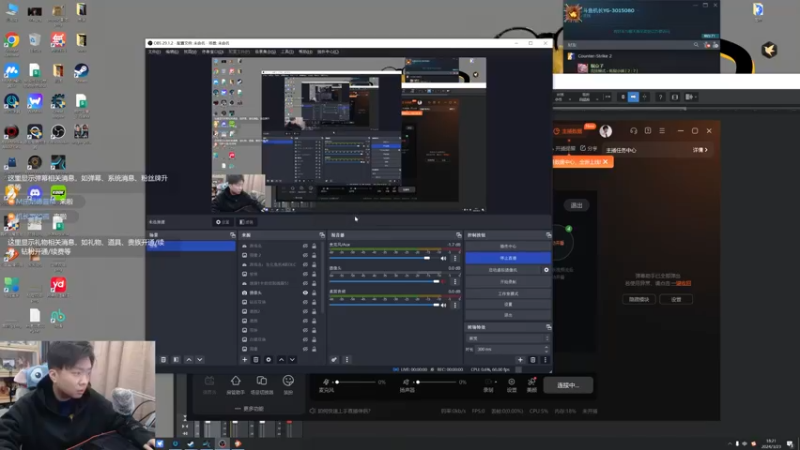Open 编辑(E) menu in OBS

[x=172, y=52]
